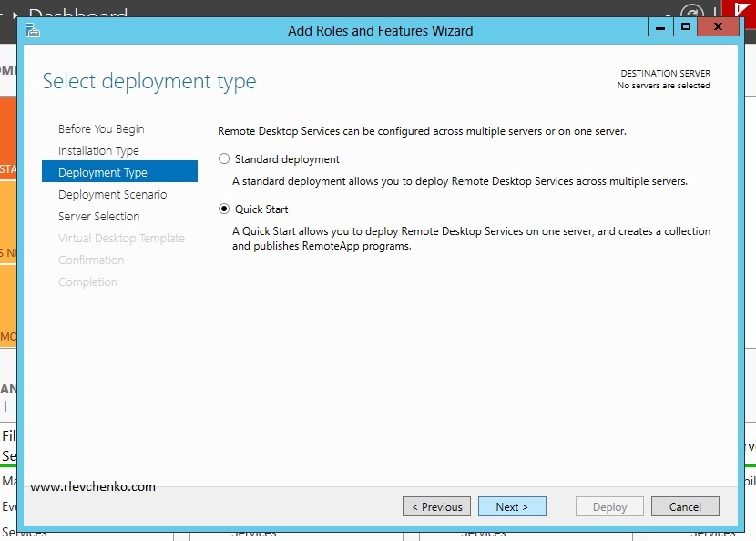This screenshot has height=541, width=756.
Task: Cancel the wizard
Action: click(x=685, y=507)
